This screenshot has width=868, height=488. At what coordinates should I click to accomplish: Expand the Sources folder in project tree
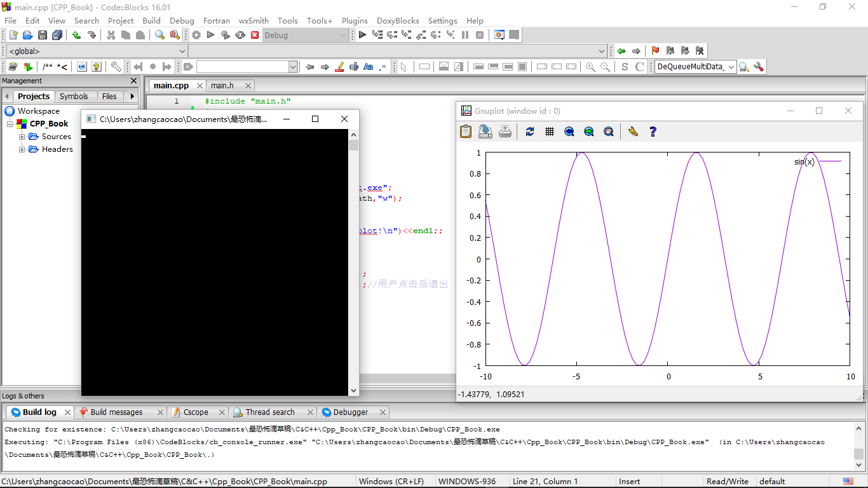22,137
